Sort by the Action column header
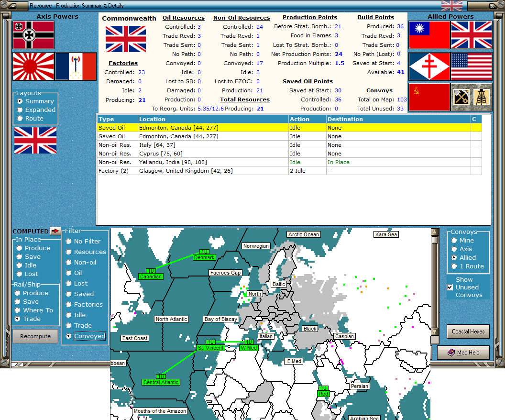This screenshot has width=505, height=420. click(x=307, y=119)
